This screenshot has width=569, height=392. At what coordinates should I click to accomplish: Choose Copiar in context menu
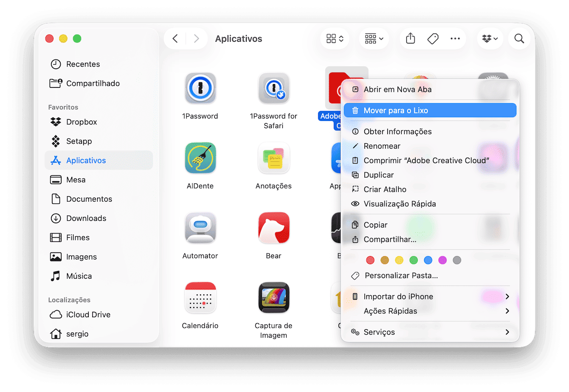tap(430, 225)
